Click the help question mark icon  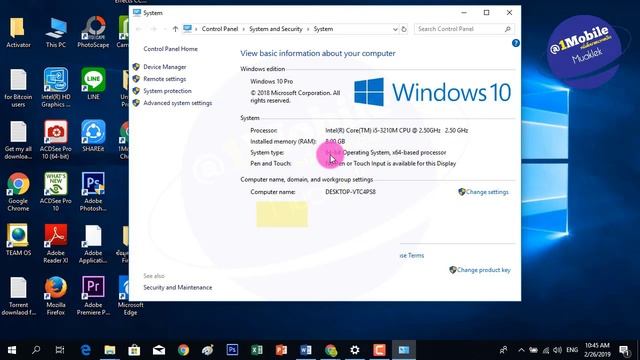pos(516,43)
